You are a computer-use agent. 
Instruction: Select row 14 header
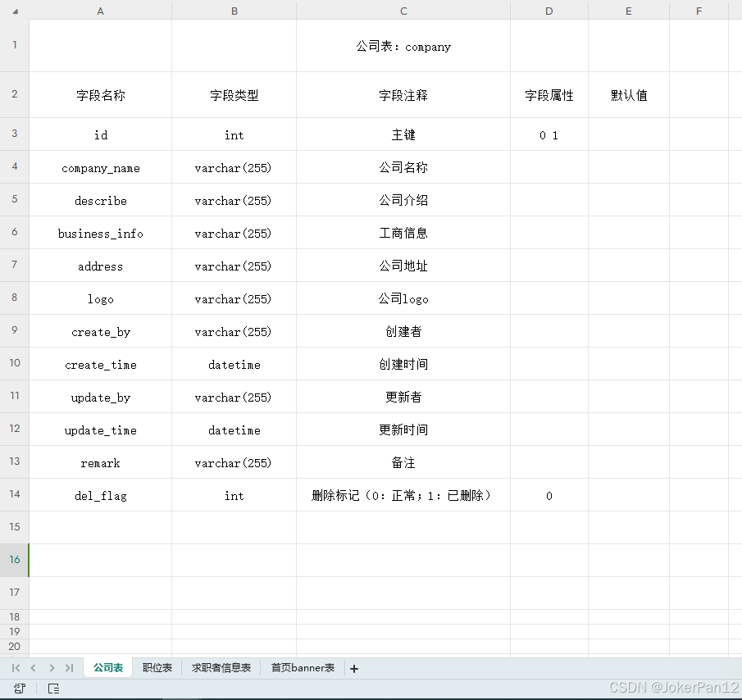(15, 494)
